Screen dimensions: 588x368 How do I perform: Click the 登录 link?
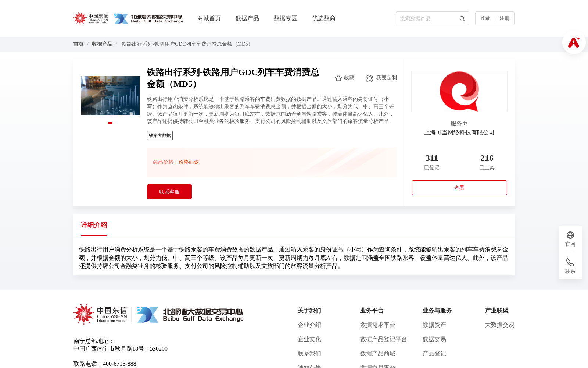(485, 18)
